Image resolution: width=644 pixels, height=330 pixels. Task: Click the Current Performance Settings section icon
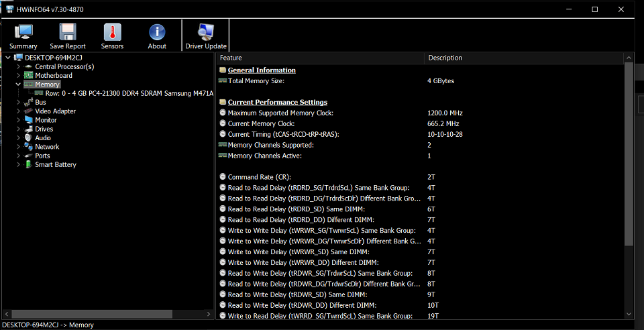click(x=223, y=102)
